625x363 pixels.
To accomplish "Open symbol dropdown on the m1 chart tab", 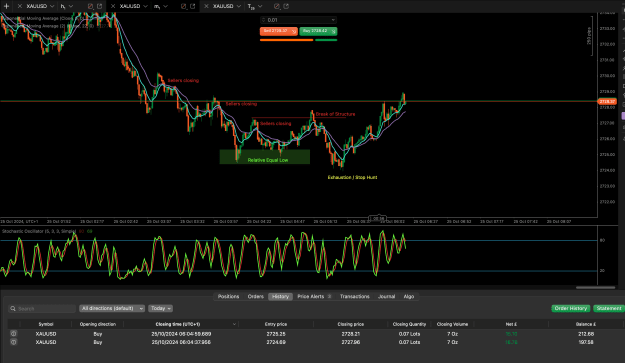I will click(x=145, y=6).
